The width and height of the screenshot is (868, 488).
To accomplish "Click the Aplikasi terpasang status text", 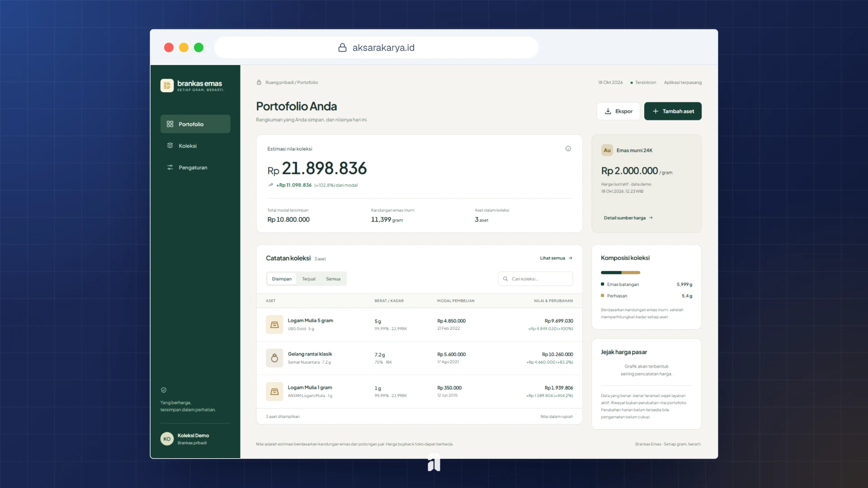I will tap(683, 82).
